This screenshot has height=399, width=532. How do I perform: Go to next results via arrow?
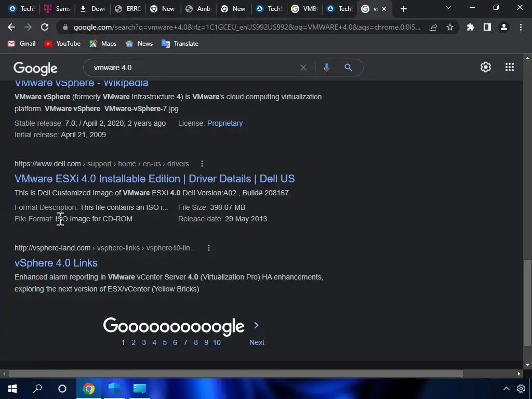coord(256,325)
